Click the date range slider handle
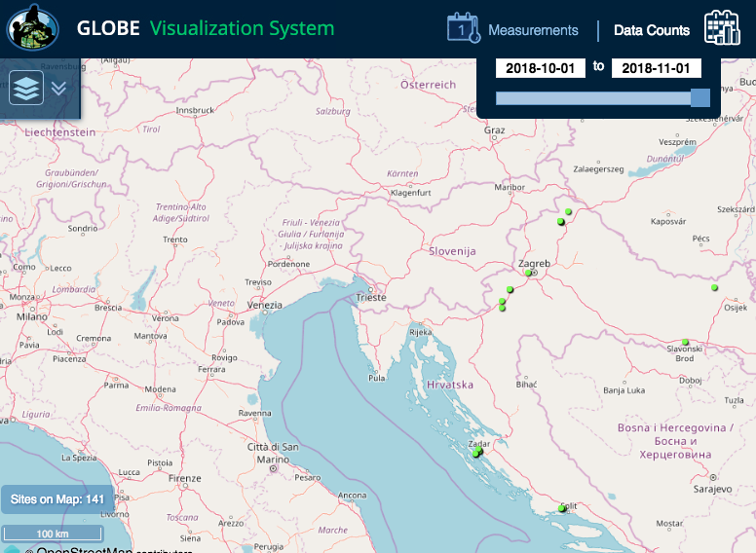 (x=699, y=97)
